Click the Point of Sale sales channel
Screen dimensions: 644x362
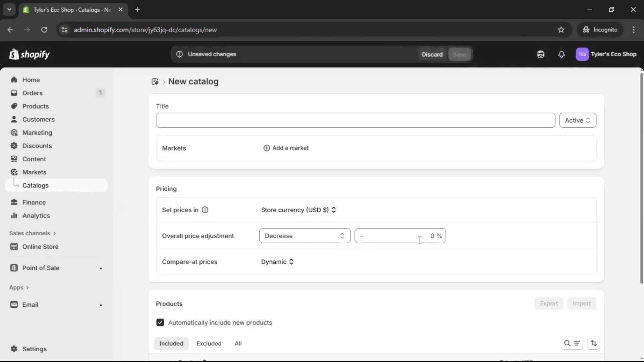(x=41, y=268)
